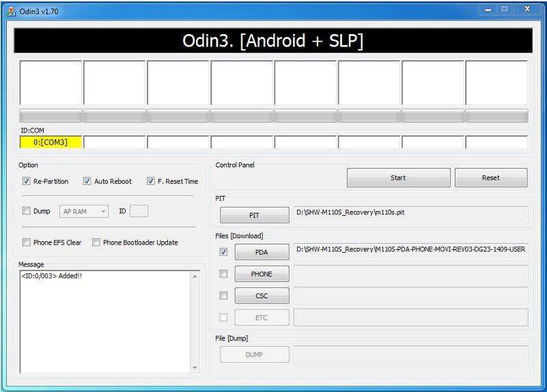This screenshot has height=392, width=547.
Task: Click Message scrollbar down arrow
Action: (195, 367)
